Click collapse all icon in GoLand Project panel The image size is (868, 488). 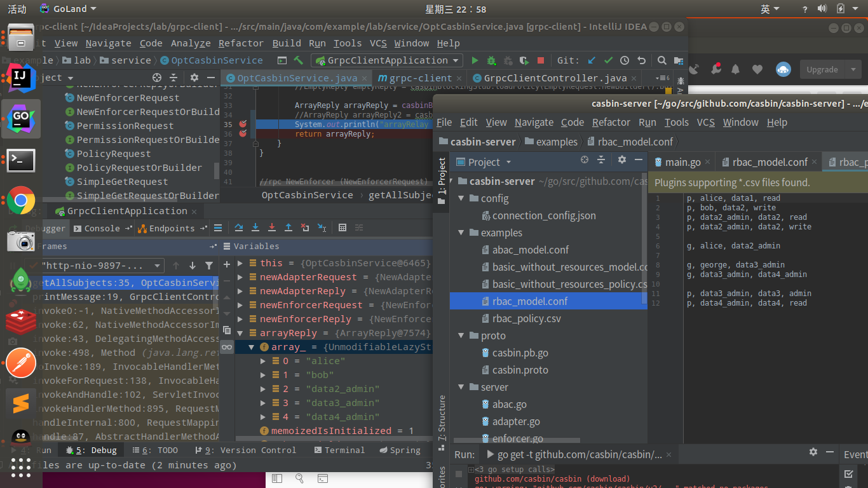(602, 160)
